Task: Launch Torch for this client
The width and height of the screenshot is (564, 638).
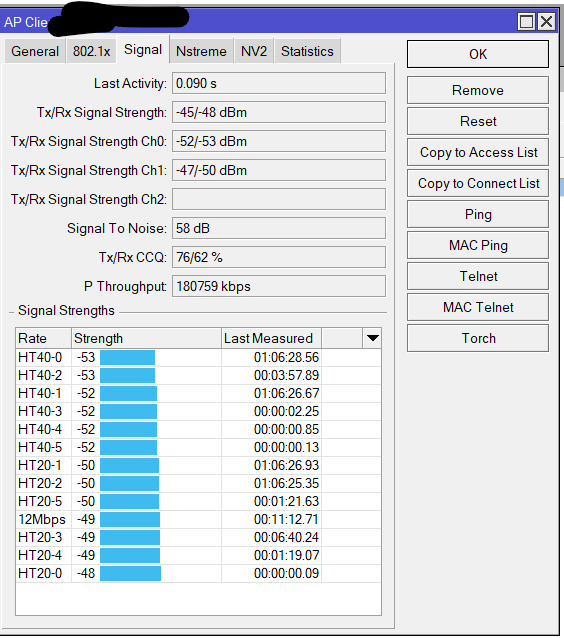Action: point(478,338)
